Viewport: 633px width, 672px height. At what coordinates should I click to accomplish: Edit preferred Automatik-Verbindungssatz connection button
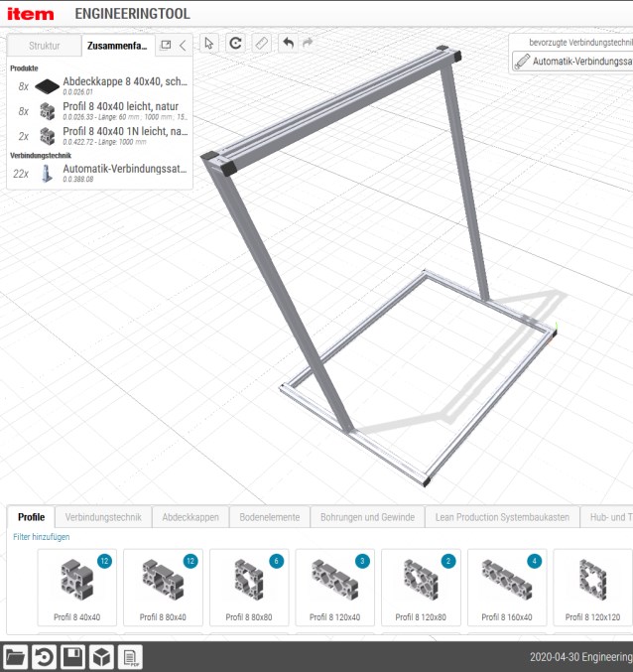[572, 62]
